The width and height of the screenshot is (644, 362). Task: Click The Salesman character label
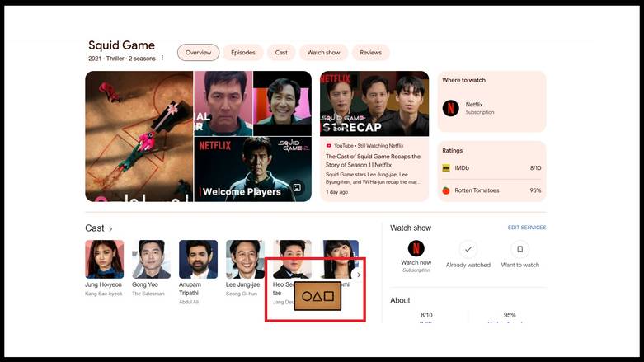[148, 294]
